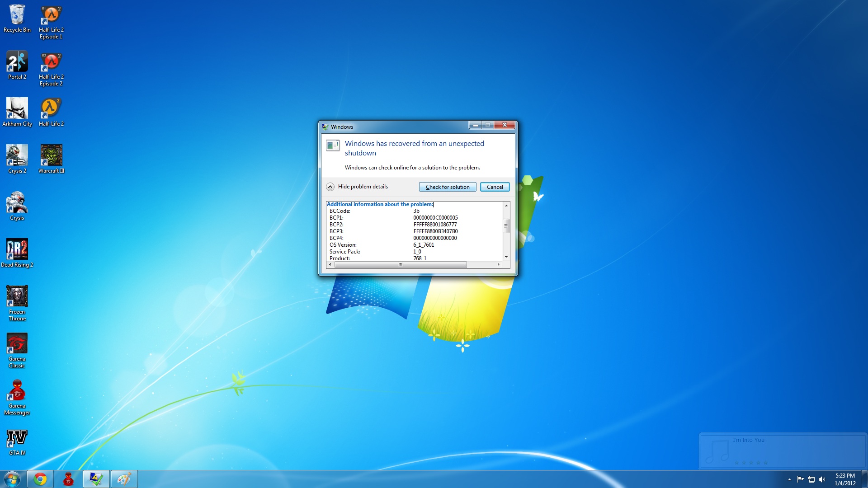
Task: Select the Dead Rising 2 shortcut
Action: click(x=17, y=253)
